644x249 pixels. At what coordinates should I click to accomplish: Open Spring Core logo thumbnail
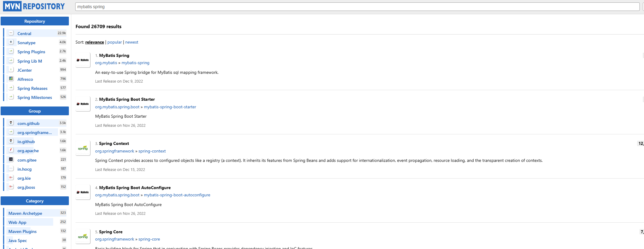coord(83,236)
